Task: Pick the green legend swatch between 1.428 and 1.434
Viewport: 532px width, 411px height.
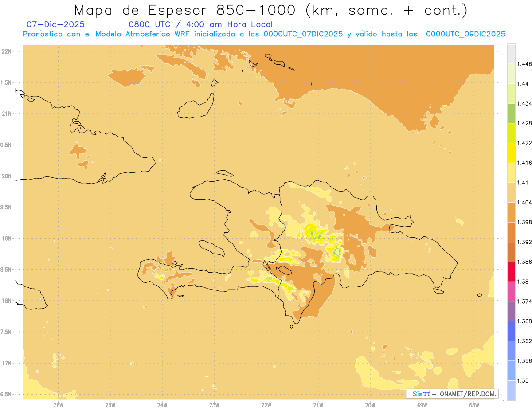Action: pyautogui.click(x=511, y=113)
